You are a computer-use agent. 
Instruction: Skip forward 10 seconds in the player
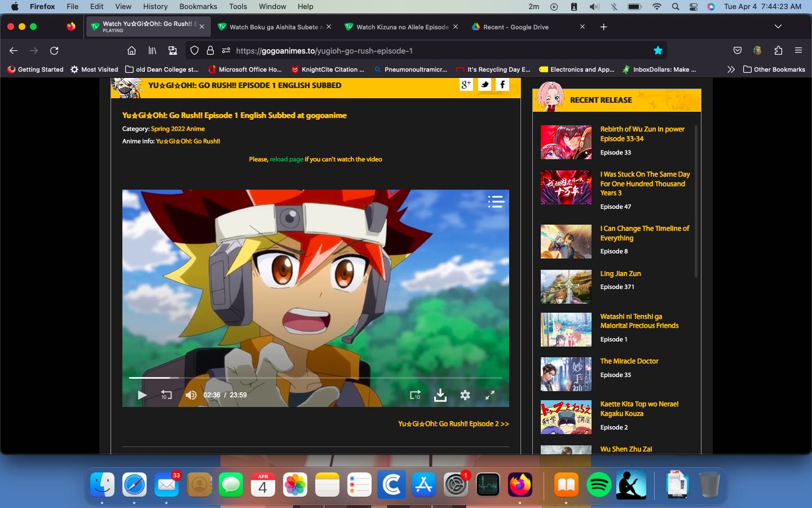pyautogui.click(x=415, y=395)
